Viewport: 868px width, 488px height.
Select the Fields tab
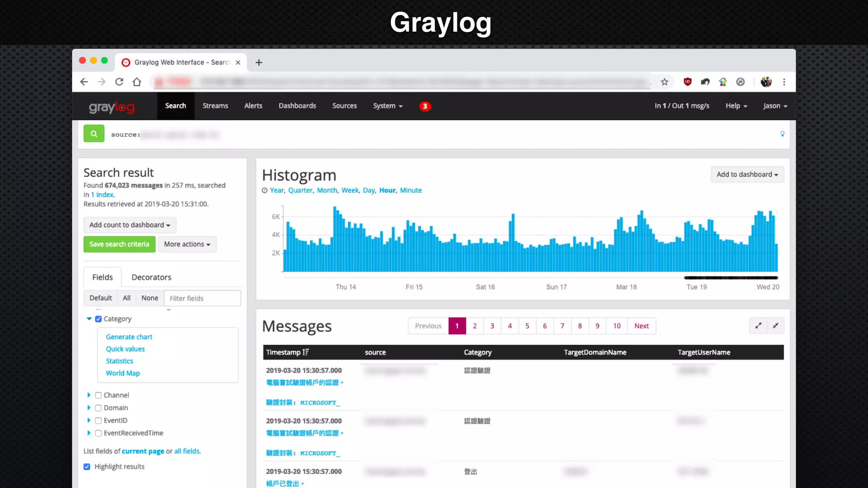tap(103, 277)
